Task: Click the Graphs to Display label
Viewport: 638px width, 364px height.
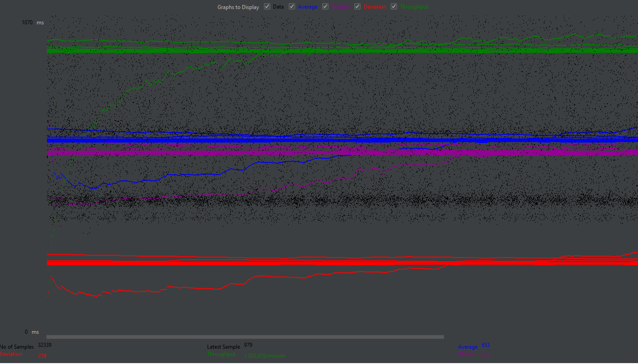Action: [238, 7]
